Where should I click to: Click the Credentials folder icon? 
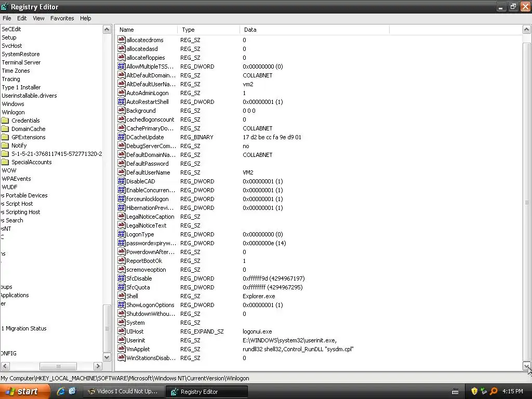pyautogui.click(x=5, y=121)
